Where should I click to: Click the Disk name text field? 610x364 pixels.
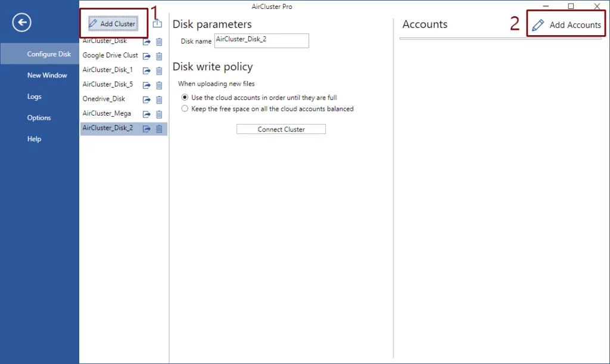(x=262, y=41)
